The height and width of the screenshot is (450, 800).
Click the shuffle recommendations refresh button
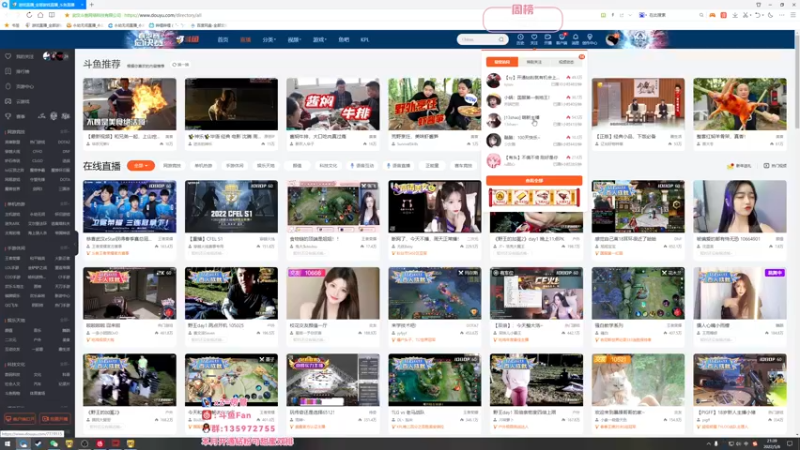[181, 65]
